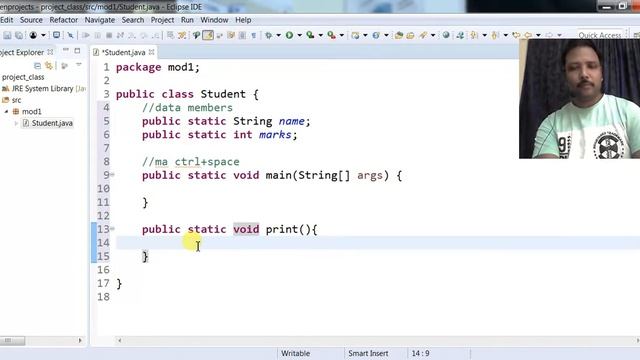Maximize the Project Explorer panel
The width and height of the screenshot is (640, 360).
(x=77, y=51)
